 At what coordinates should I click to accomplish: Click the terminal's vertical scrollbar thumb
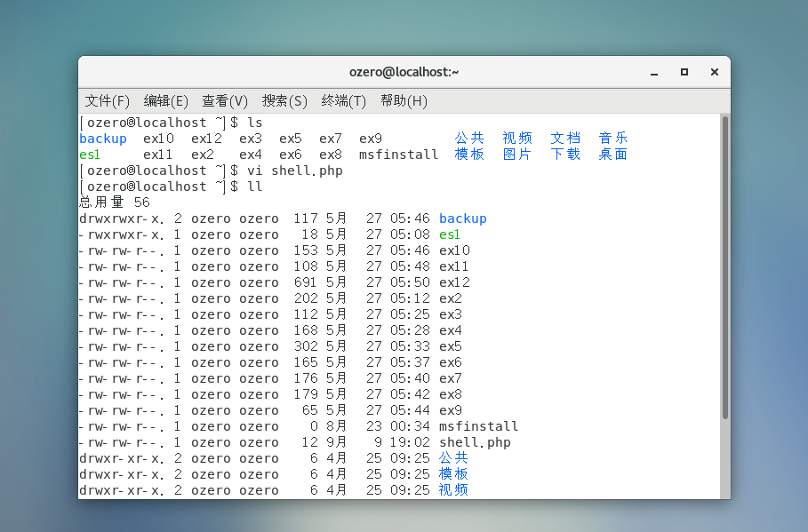pyautogui.click(x=724, y=266)
